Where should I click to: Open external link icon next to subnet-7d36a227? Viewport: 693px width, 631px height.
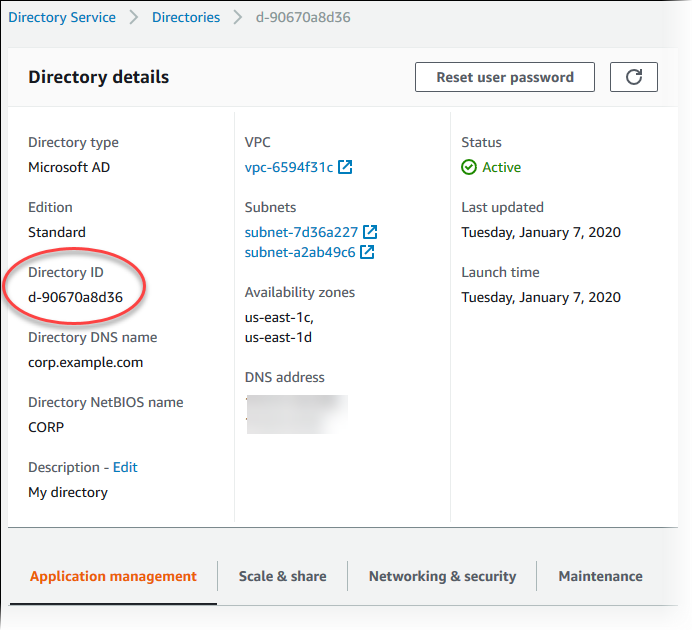[369, 232]
